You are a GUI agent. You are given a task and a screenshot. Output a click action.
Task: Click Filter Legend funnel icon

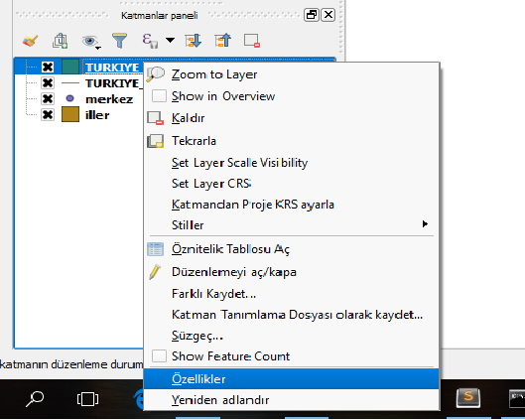(x=119, y=41)
